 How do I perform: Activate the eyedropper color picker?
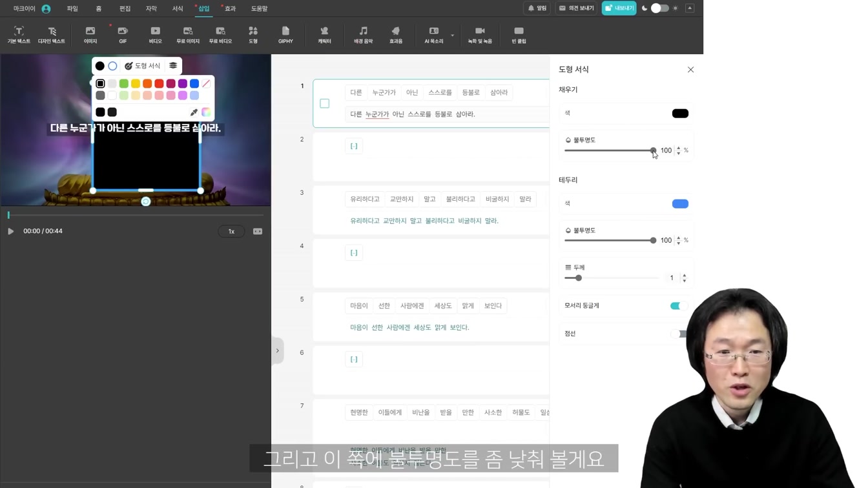coord(194,112)
